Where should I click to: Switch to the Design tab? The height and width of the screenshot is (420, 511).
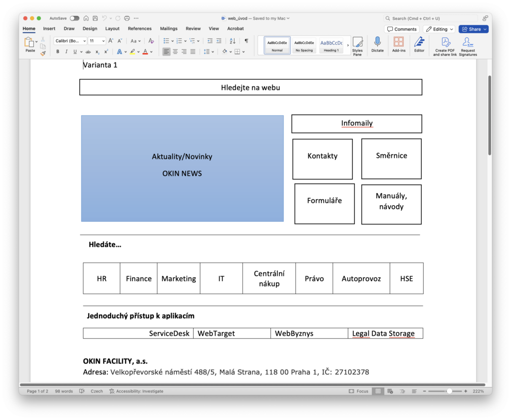tap(90, 28)
